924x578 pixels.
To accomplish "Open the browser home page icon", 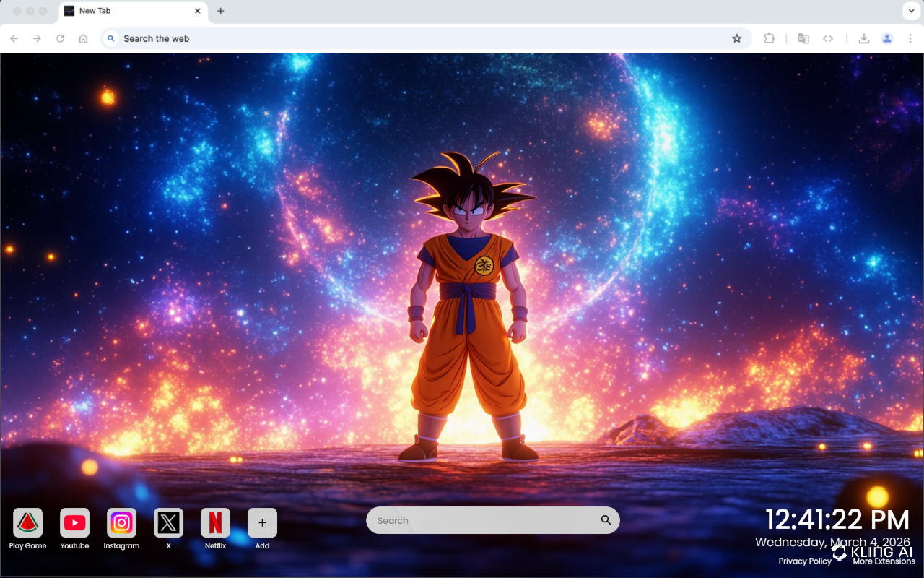I will [83, 38].
